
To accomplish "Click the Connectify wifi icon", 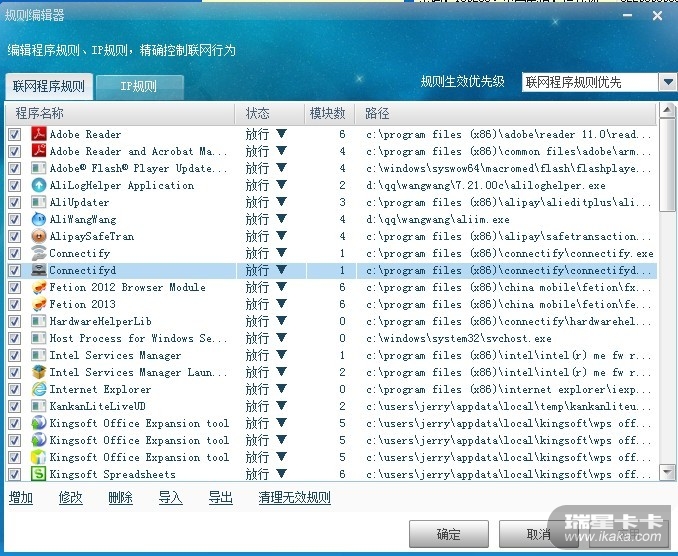I will tap(38, 253).
